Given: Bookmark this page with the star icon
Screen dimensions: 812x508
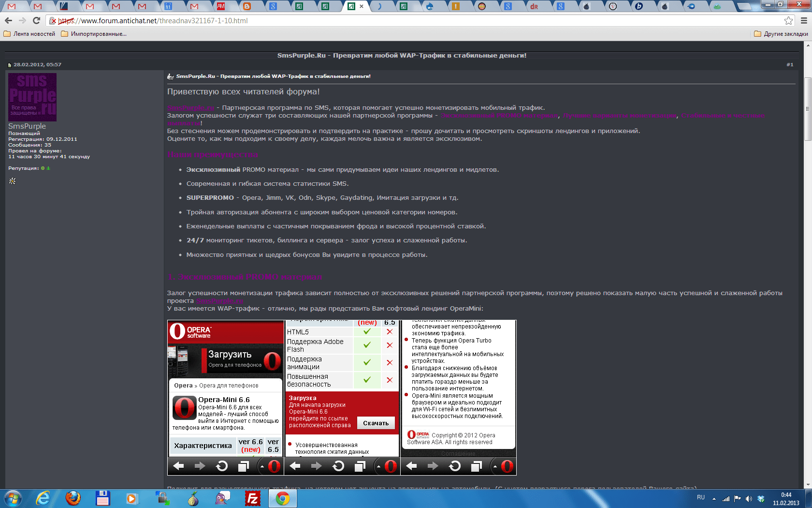Looking at the screenshot, I should (x=789, y=20).
